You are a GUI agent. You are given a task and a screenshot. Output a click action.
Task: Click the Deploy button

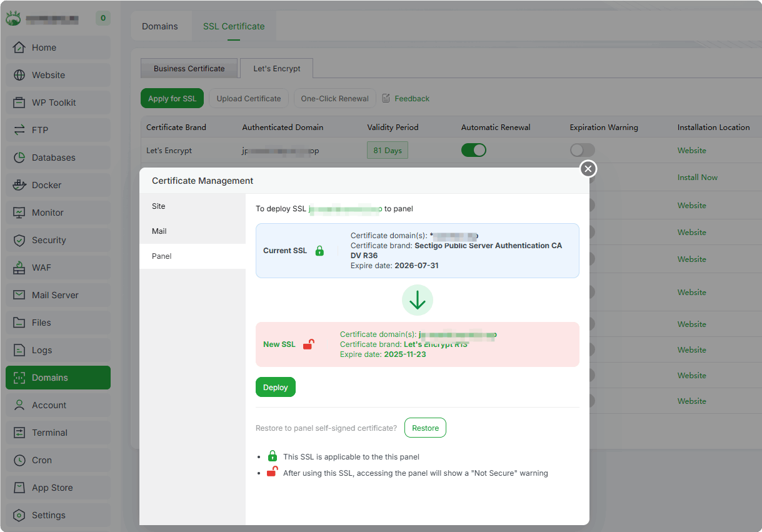point(276,387)
